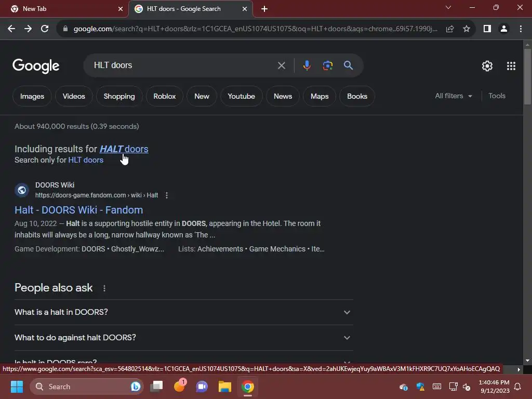Filter results by News

[x=283, y=96]
